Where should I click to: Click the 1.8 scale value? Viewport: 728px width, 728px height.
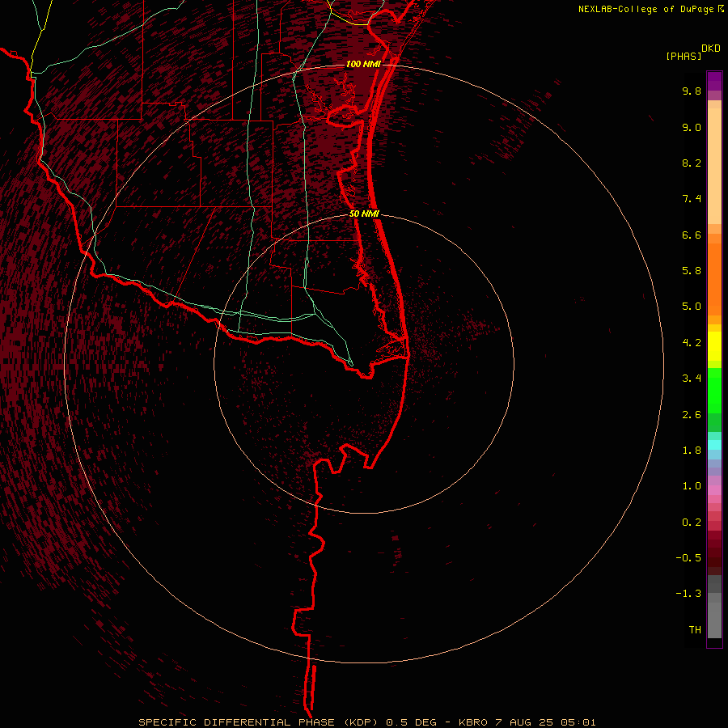(x=692, y=451)
